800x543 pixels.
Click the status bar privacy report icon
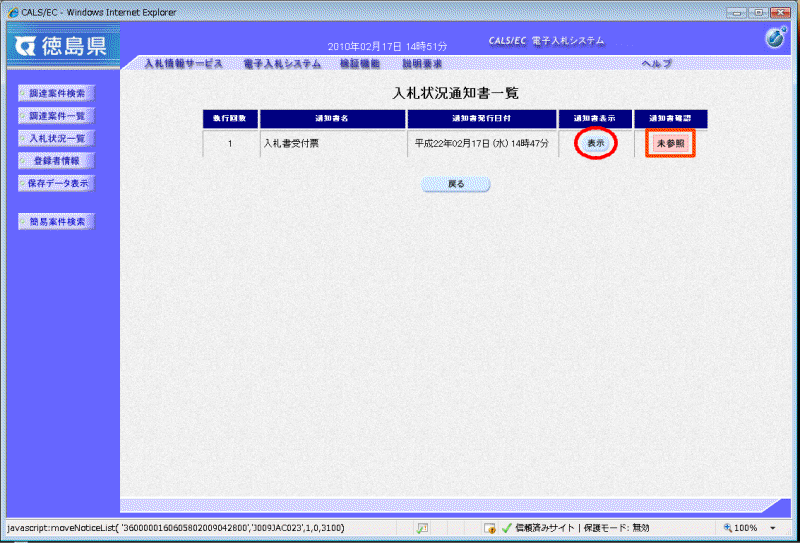(490, 527)
